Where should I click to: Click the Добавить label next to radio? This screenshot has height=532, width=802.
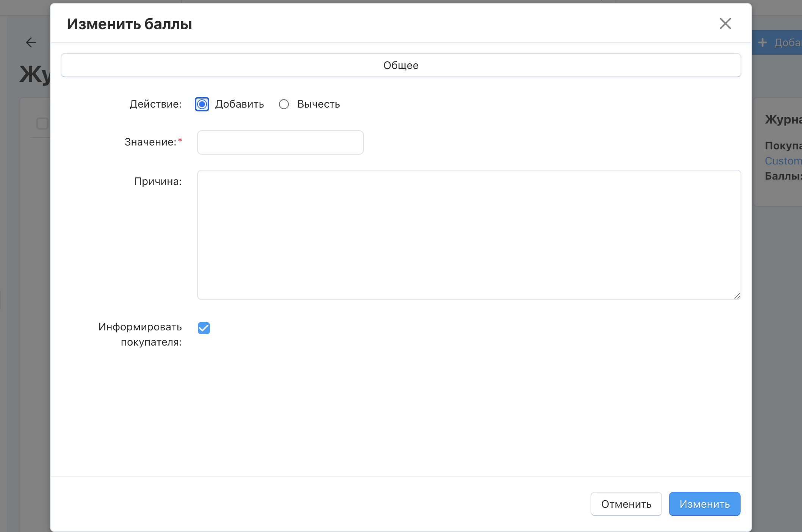(239, 104)
